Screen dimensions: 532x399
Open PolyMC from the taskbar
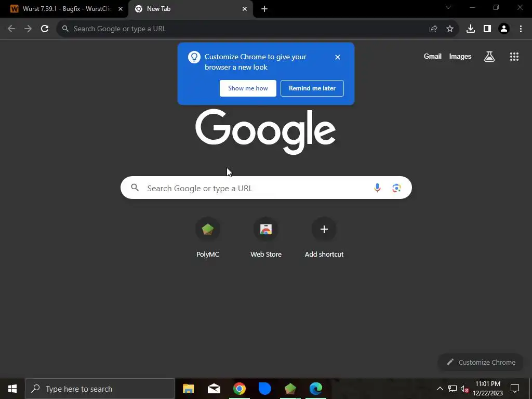(290, 389)
